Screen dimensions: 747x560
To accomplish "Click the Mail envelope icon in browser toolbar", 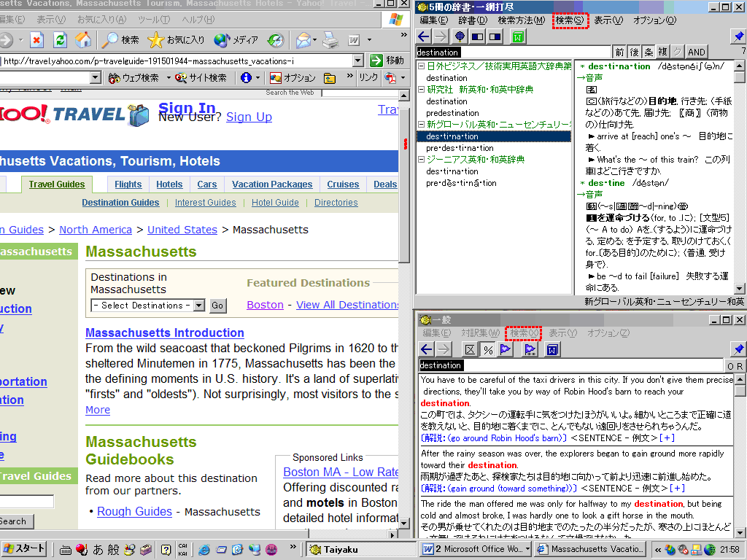I will click(x=303, y=40).
